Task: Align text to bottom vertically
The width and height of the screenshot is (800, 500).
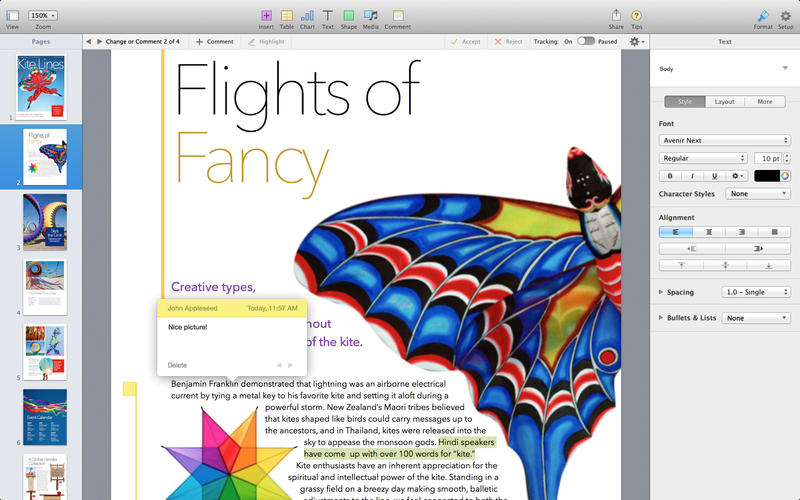Action: click(x=769, y=265)
